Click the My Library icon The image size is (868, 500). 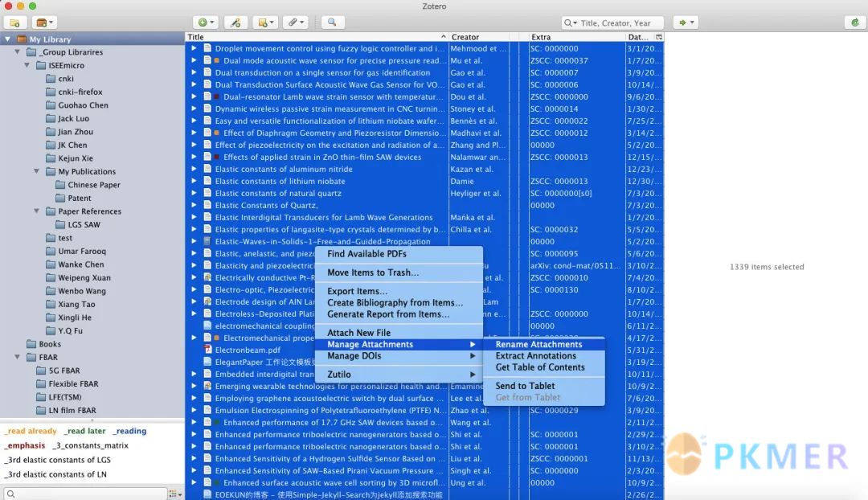(x=22, y=39)
